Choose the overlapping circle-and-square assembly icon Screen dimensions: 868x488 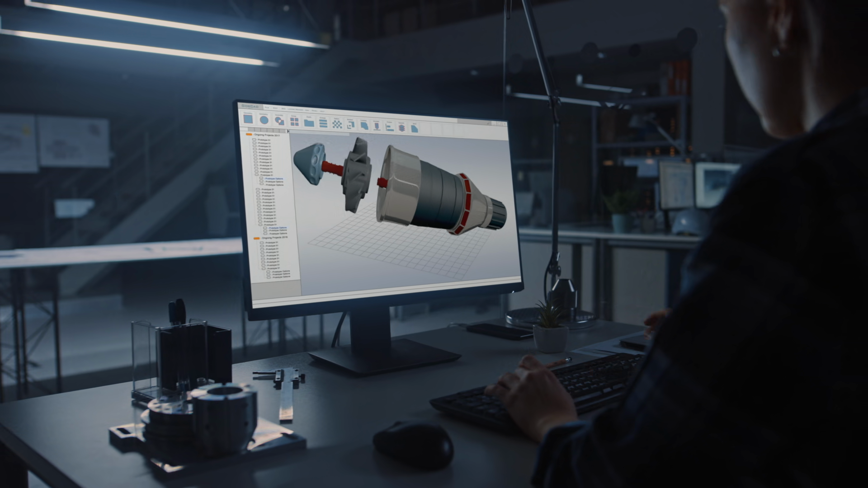point(279,121)
